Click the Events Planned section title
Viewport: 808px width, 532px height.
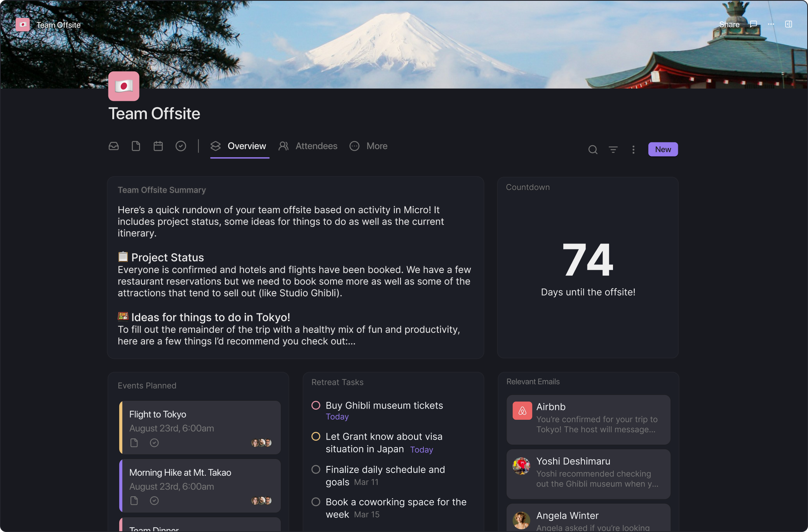coord(147,386)
